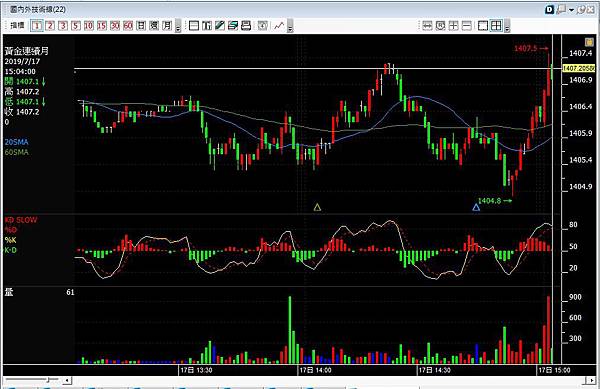600x389 pixels.
Task: Select the 3-minute chart period
Action: point(63,26)
